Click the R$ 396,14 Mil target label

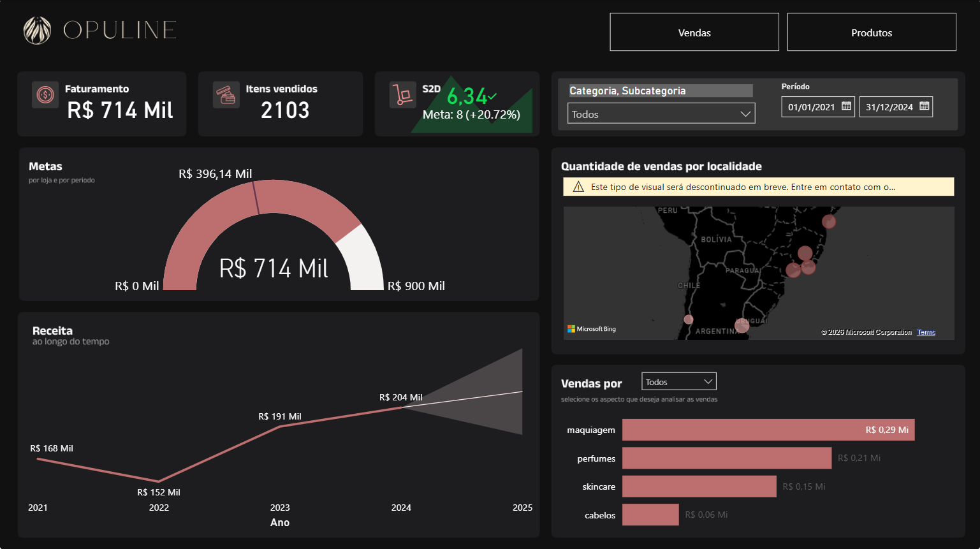point(216,173)
